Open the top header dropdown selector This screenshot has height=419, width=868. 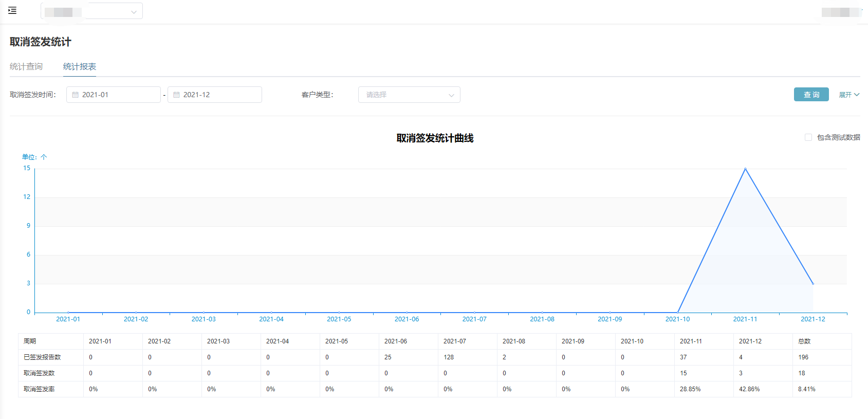point(91,11)
